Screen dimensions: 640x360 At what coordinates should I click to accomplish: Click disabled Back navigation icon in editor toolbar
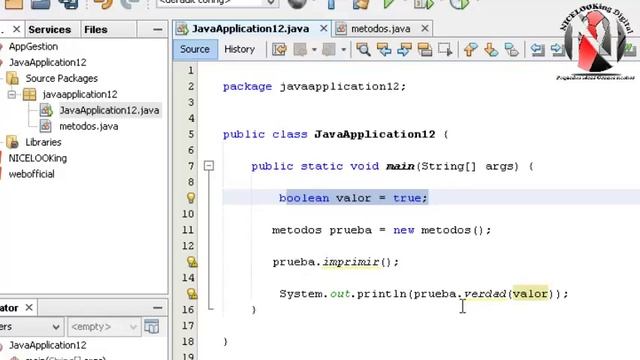[x=300, y=50]
